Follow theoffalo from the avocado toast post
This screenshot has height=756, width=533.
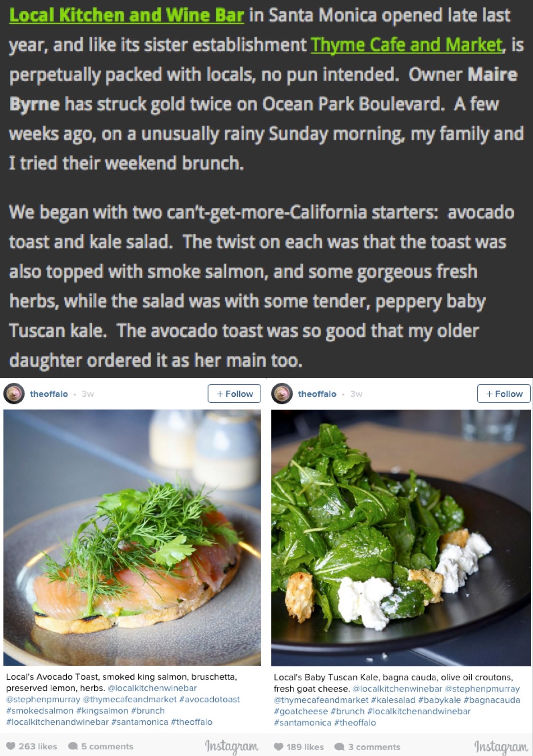234,394
